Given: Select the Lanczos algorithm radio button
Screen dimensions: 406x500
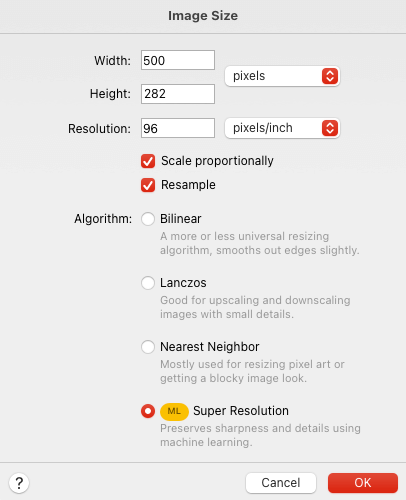Looking at the screenshot, I should [x=148, y=283].
